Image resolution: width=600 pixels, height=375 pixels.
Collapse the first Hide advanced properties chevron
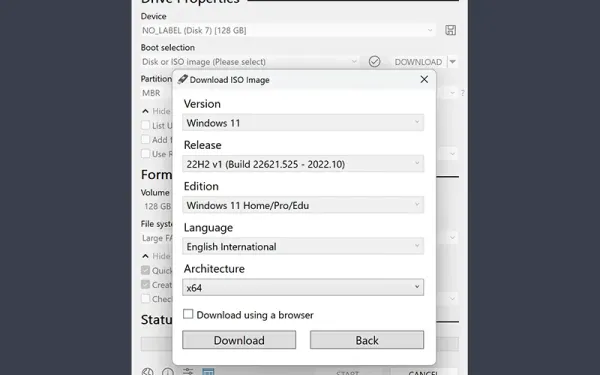(x=145, y=111)
